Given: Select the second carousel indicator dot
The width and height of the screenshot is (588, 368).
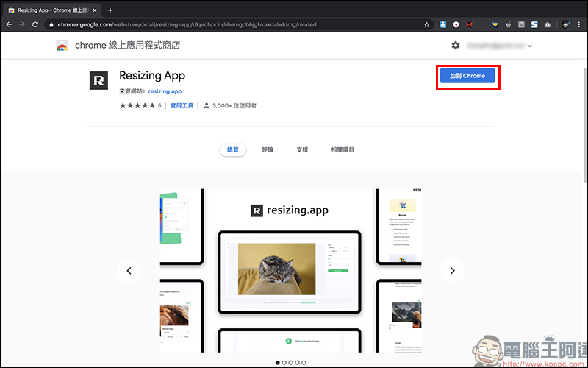Looking at the screenshot, I should (285, 363).
